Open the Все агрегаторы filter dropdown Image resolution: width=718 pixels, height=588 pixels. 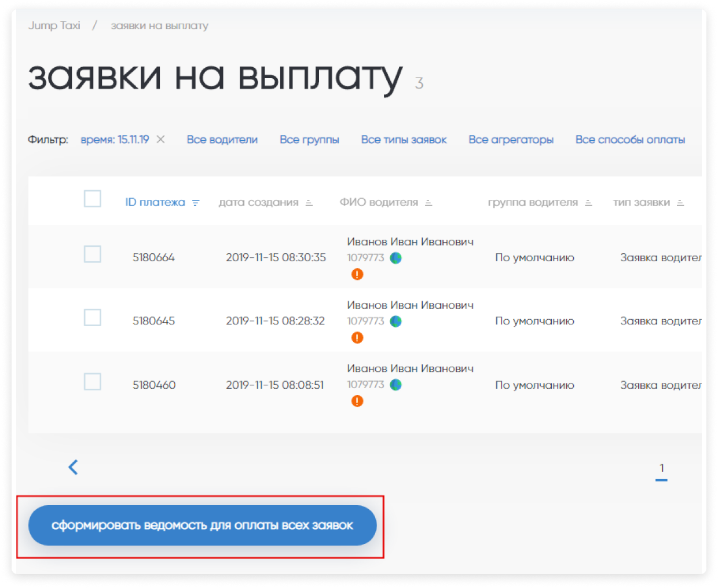511,140
